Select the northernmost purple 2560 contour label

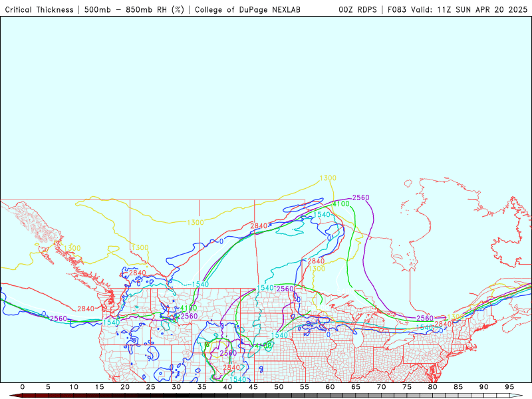pos(360,198)
